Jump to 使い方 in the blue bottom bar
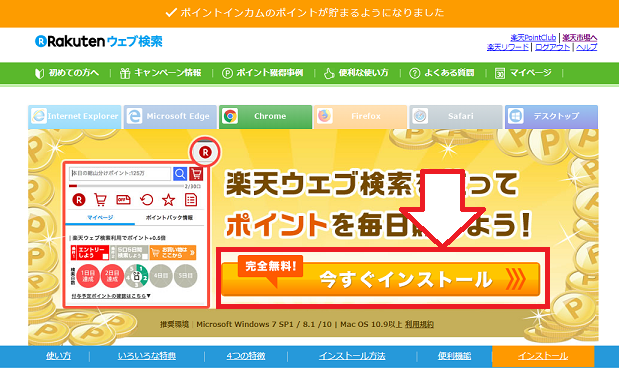Screen dimensions: 619x369 [x=58, y=356]
